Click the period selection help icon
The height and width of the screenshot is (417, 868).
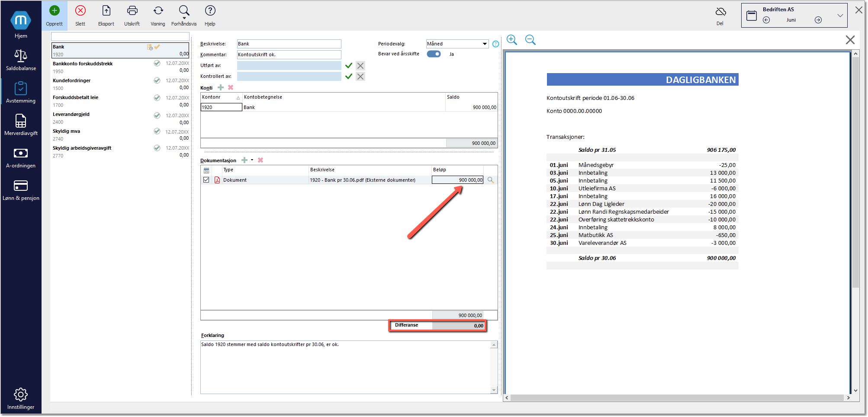[496, 44]
